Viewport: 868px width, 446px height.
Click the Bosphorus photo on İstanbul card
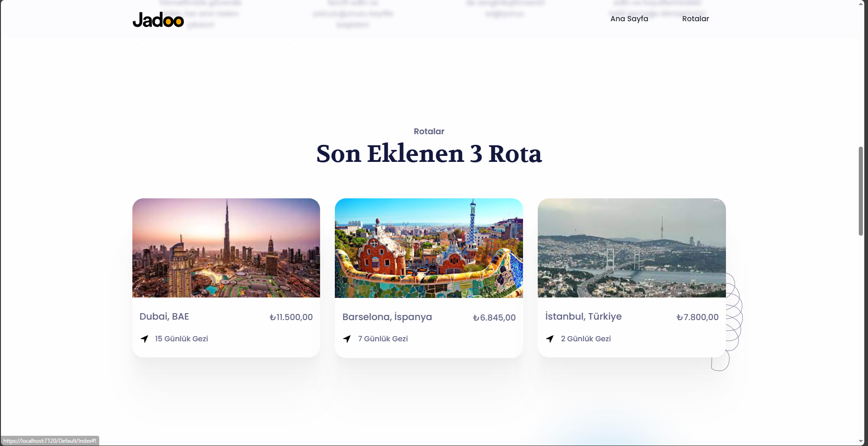click(631, 248)
